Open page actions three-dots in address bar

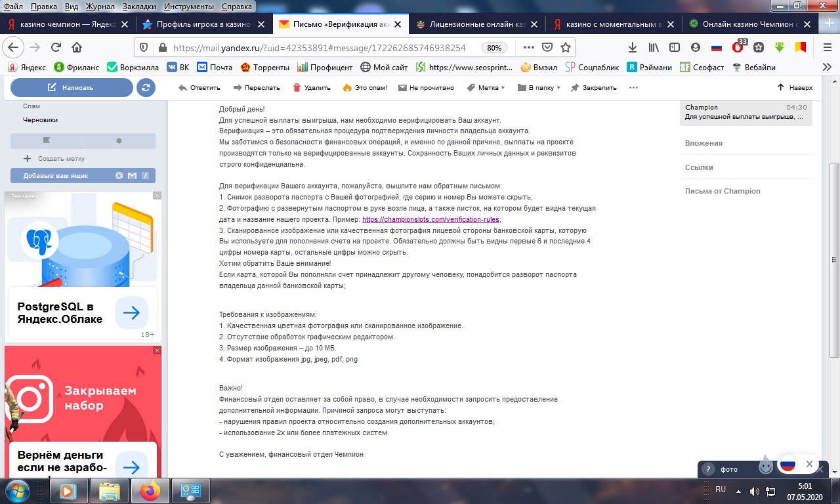coord(528,47)
